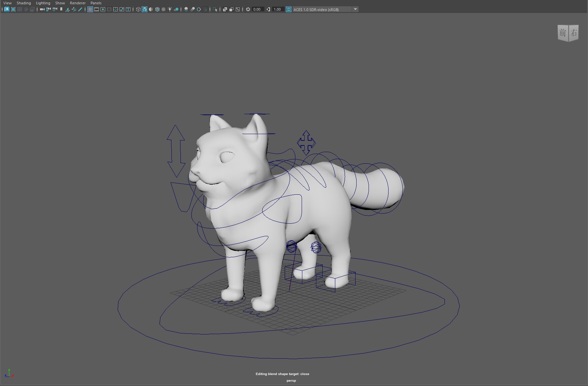The height and width of the screenshot is (386, 588).
Task: Click the exposure value field
Action: (256, 9)
